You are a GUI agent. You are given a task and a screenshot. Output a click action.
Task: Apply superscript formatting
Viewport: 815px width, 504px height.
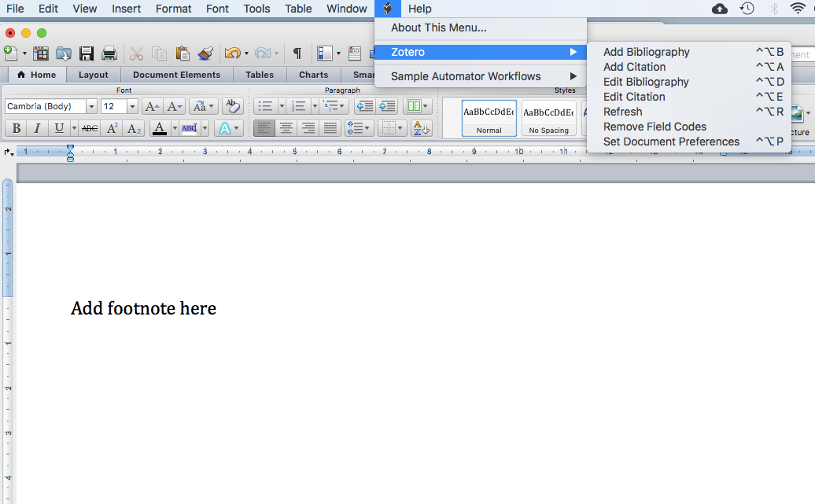pyautogui.click(x=112, y=128)
